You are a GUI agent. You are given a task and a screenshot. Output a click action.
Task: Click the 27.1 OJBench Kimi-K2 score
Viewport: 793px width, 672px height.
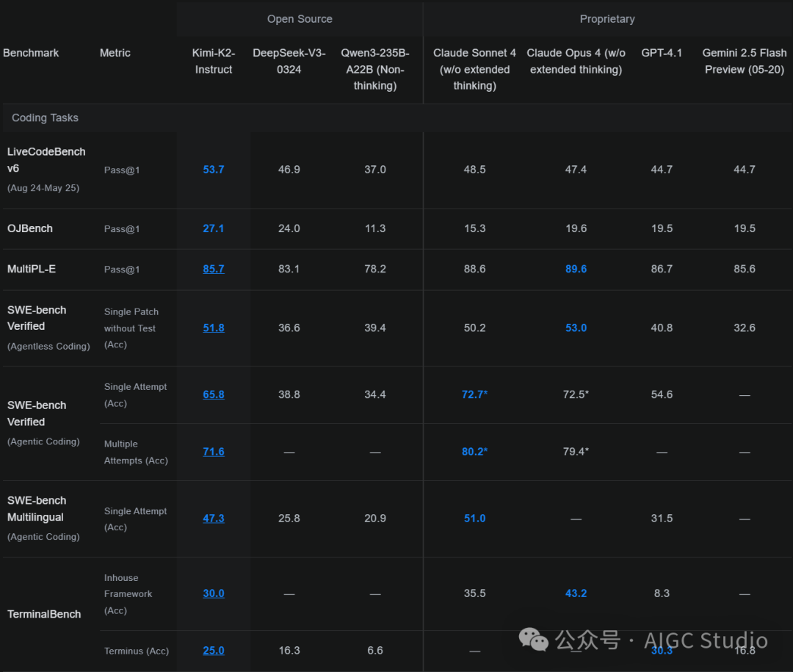click(214, 228)
